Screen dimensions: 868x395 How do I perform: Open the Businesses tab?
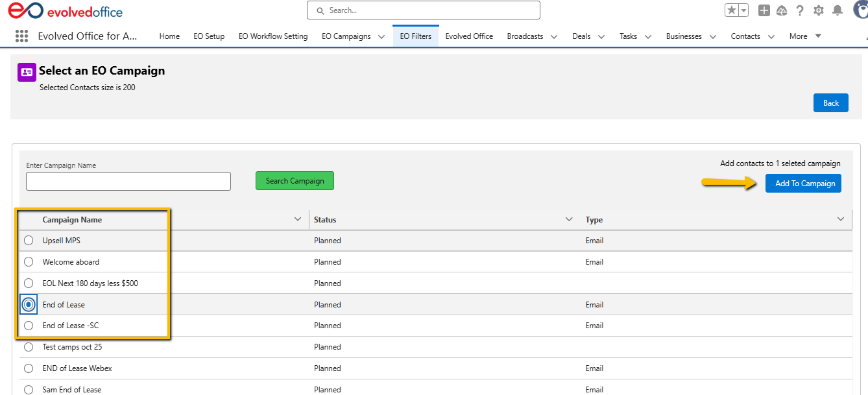coord(684,36)
